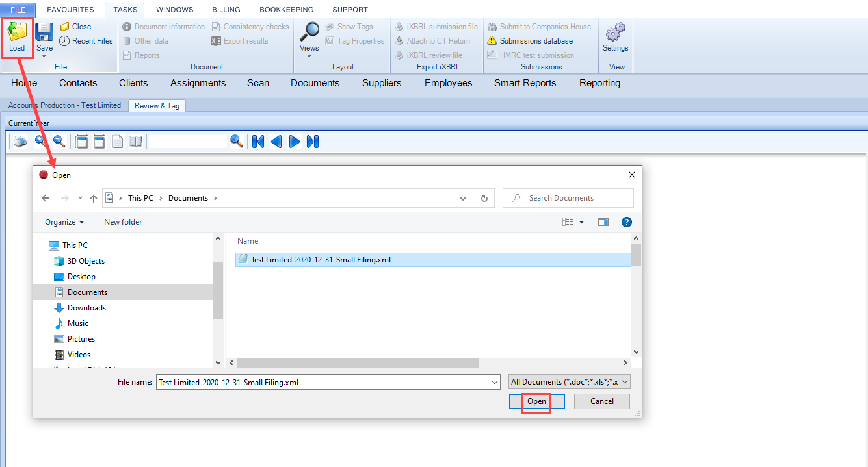Screen dimensions: 868x467
Task: Expand the Organize dropdown
Action: pos(64,222)
